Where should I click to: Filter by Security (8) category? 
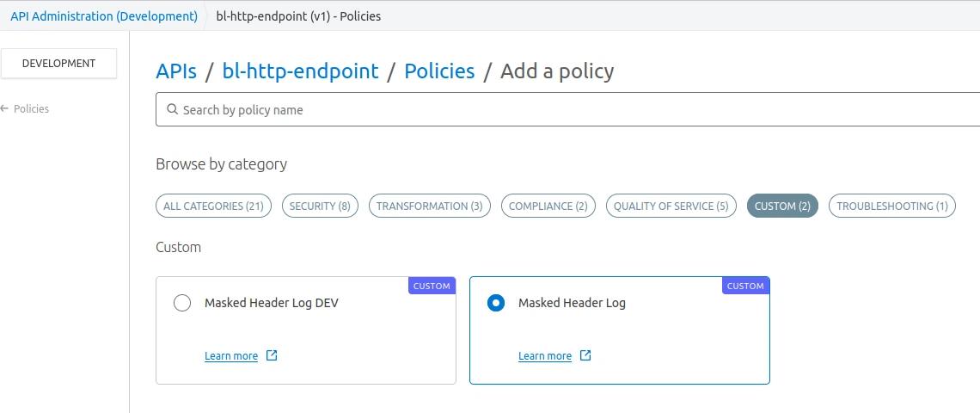coord(320,206)
